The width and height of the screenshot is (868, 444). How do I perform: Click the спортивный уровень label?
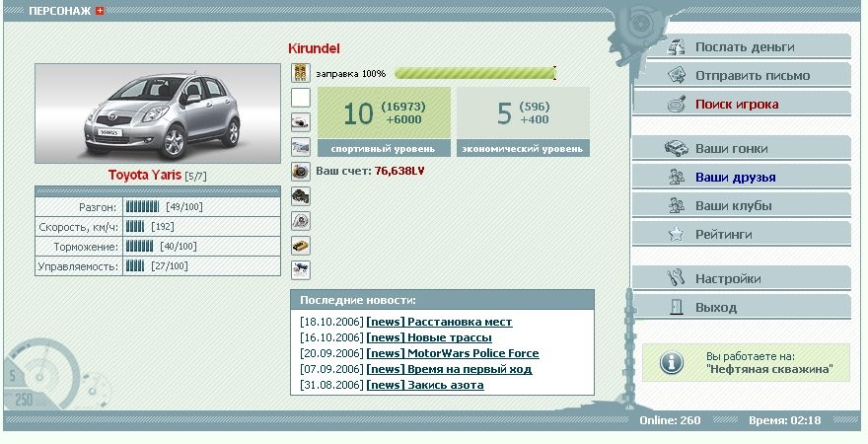pos(383,149)
